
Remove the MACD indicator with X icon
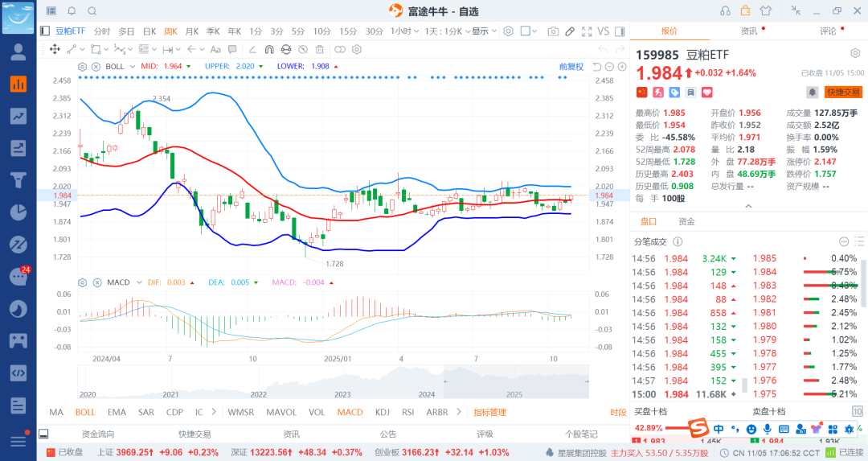pyautogui.click(x=97, y=282)
